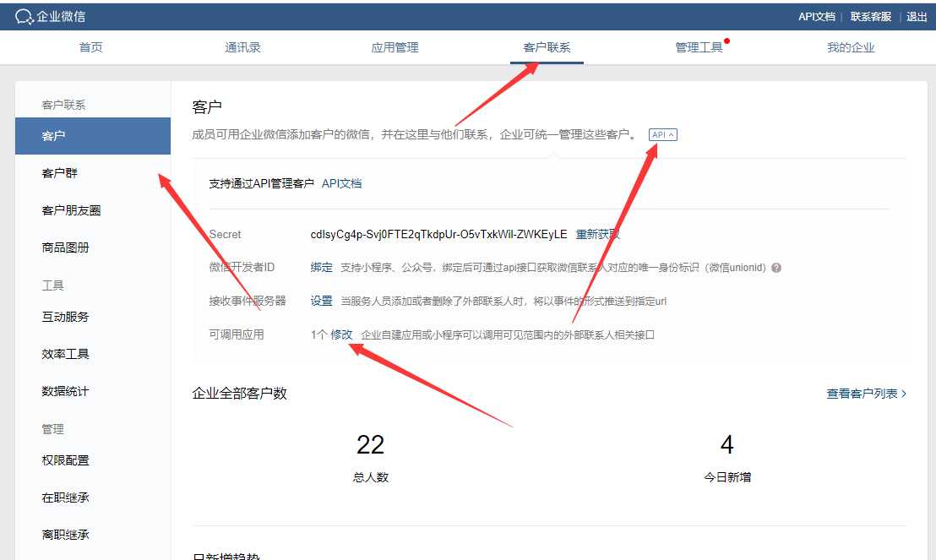936x560 pixels.
Task: Click 设置 for 接收事件服务器
Action: tap(321, 301)
